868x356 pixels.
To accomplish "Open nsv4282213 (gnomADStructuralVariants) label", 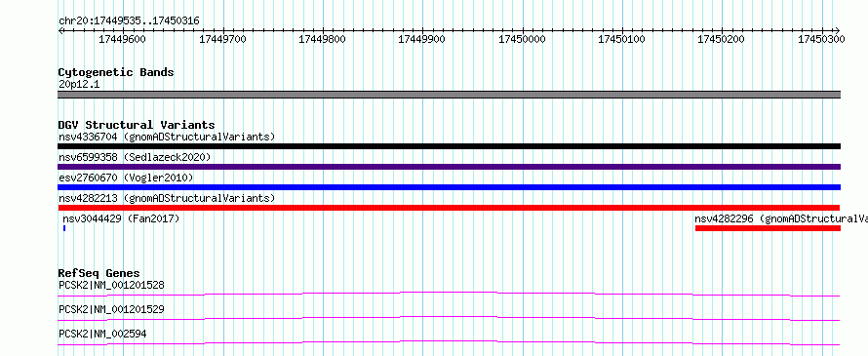I will click(167, 198).
